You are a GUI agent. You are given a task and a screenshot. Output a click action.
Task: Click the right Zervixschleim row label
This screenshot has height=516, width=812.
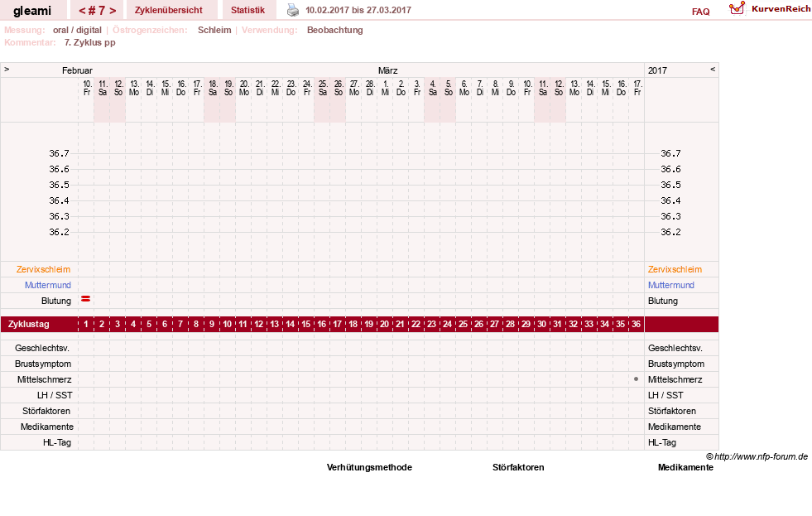click(x=675, y=269)
